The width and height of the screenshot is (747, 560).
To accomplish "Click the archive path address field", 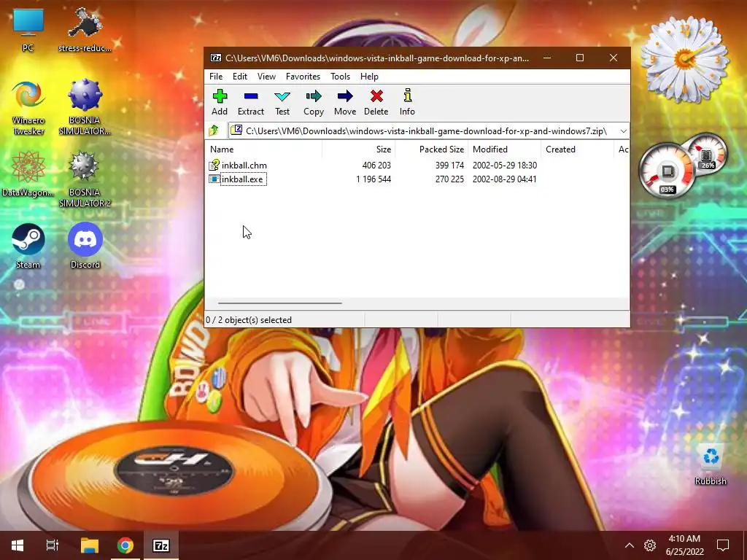I will click(428, 131).
